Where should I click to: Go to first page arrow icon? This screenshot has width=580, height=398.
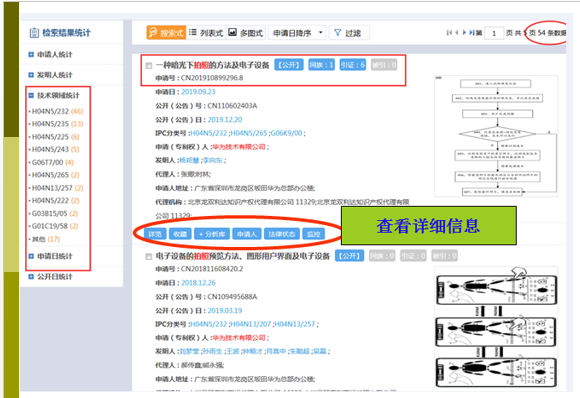click(x=449, y=33)
